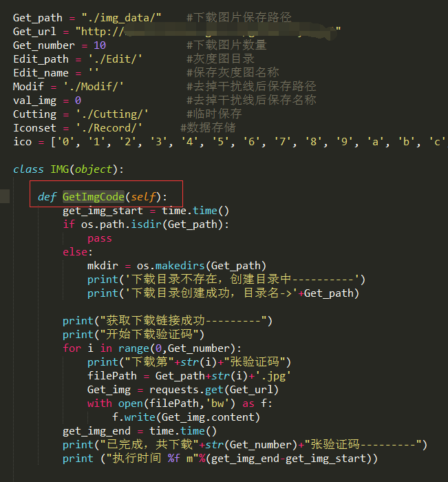Click the './Edit/' string value
This screenshot has width=448, height=482.
pyautogui.click(x=115, y=59)
